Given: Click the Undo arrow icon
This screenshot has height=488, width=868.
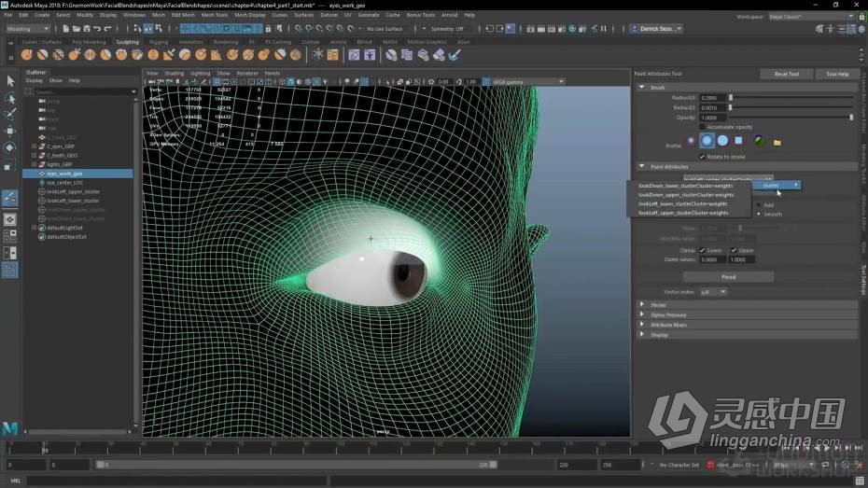Looking at the screenshot, I should [97, 29].
